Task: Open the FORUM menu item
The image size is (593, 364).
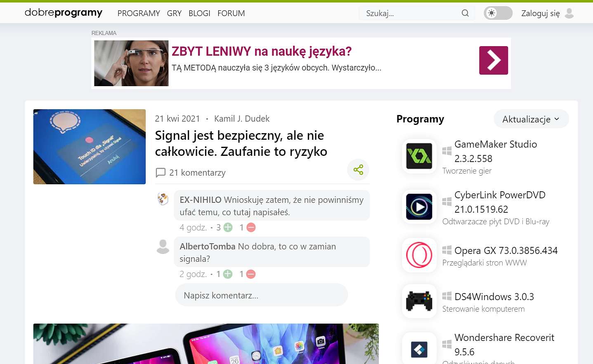Action: 231,13
